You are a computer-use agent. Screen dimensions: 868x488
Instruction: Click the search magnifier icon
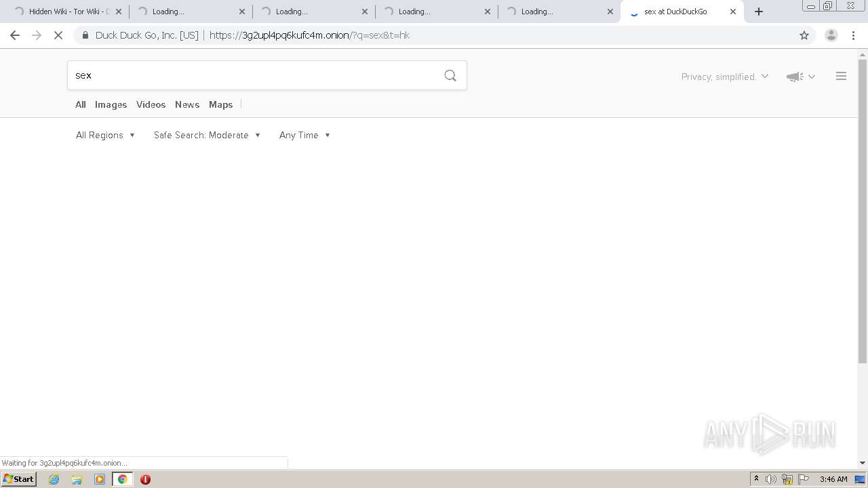point(450,75)
